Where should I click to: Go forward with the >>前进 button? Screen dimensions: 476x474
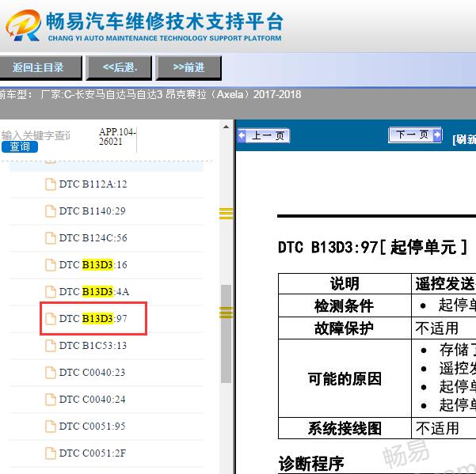coord(188,67)
